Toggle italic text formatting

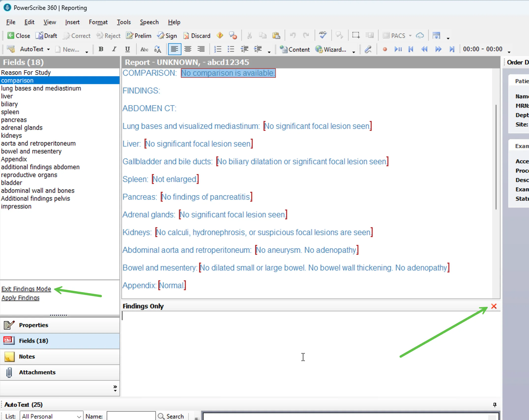[x=114, y=49]
